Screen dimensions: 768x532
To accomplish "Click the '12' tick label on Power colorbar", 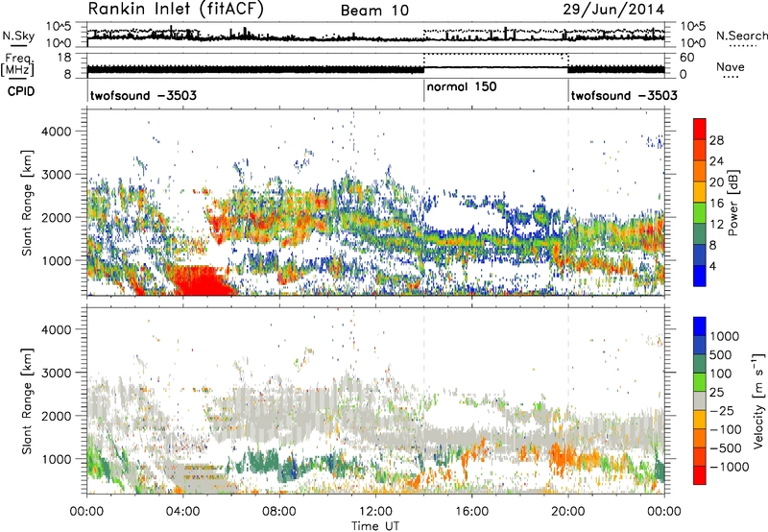I will coord(716,224).
